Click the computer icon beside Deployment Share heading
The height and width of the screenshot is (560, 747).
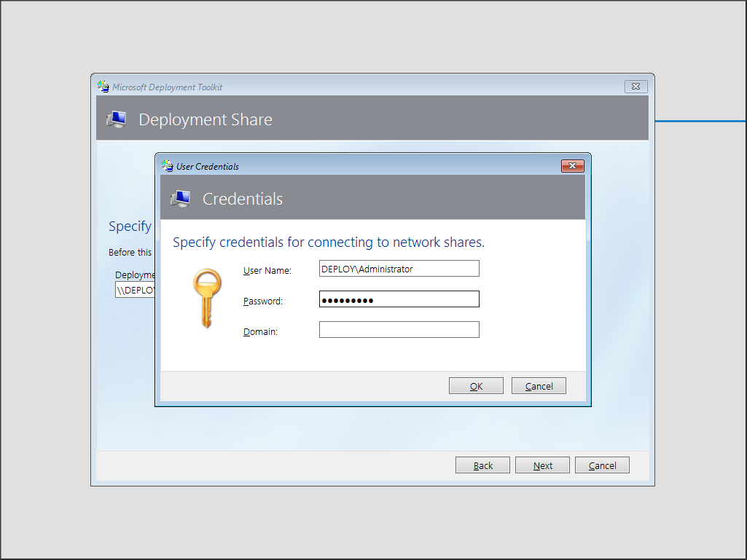point(116,120)
